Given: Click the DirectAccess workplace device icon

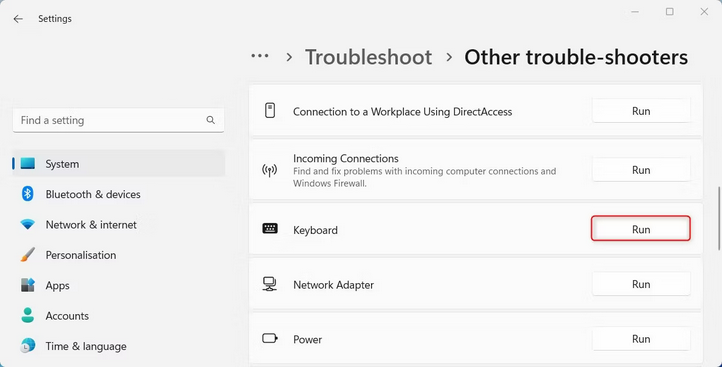Looking at the screenshot, I should pos(270,111).
